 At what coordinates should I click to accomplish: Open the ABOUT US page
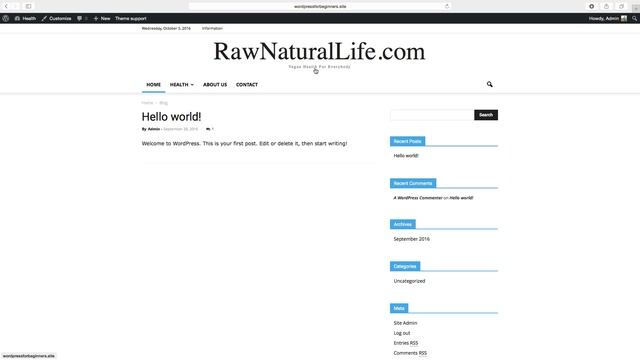(x=215, y=84)
